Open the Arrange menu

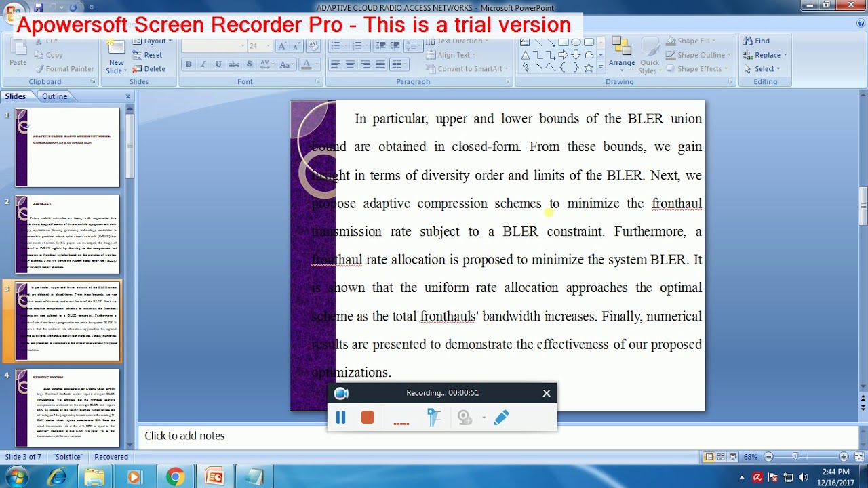[x=622, y=55]
